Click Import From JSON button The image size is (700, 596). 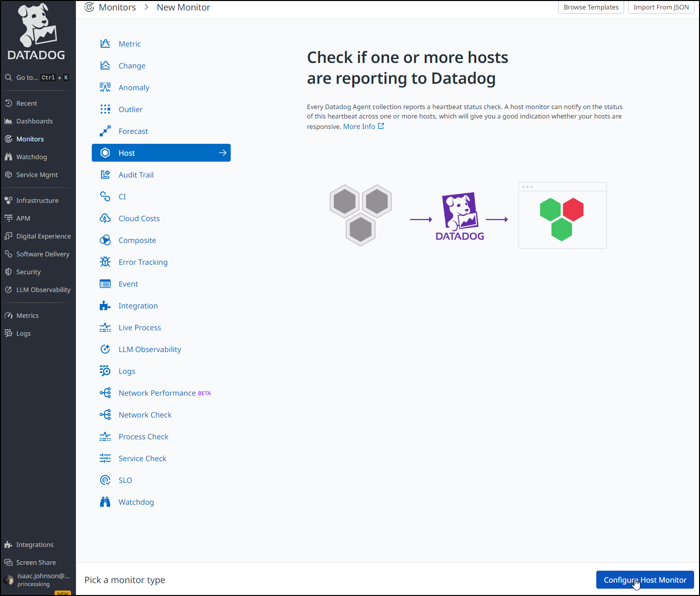[x=661, y=7]
